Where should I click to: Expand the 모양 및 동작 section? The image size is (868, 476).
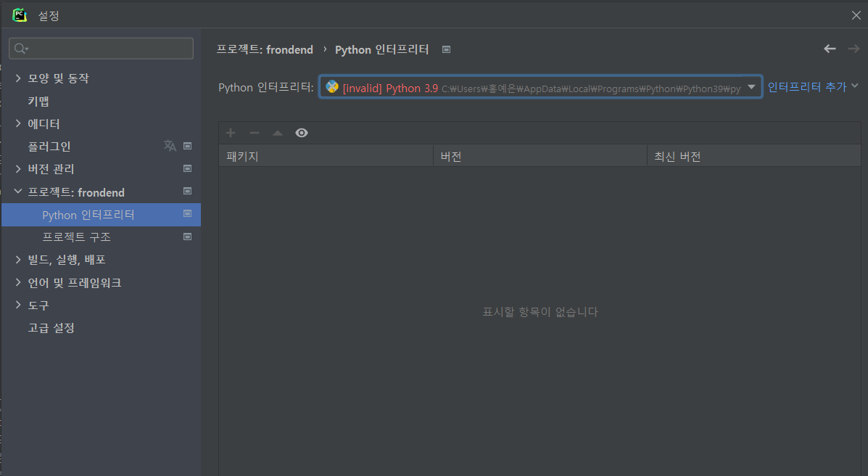18,78
